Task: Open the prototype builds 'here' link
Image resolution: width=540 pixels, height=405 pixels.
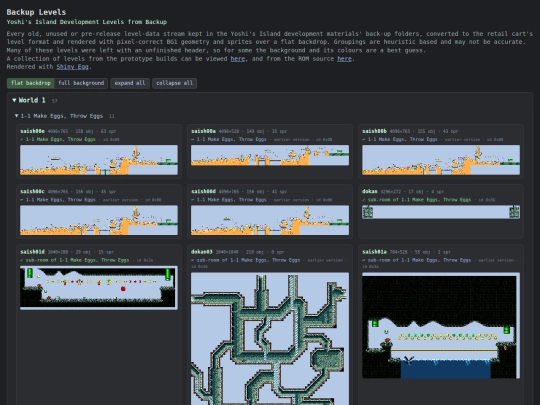Action: pyautogui.click(x=238, y=59)
